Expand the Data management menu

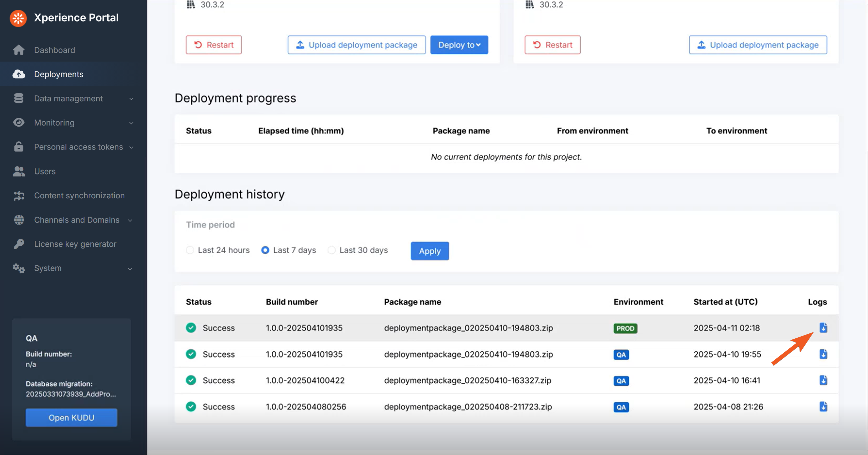pyautogui.click(x=69, y=99)
